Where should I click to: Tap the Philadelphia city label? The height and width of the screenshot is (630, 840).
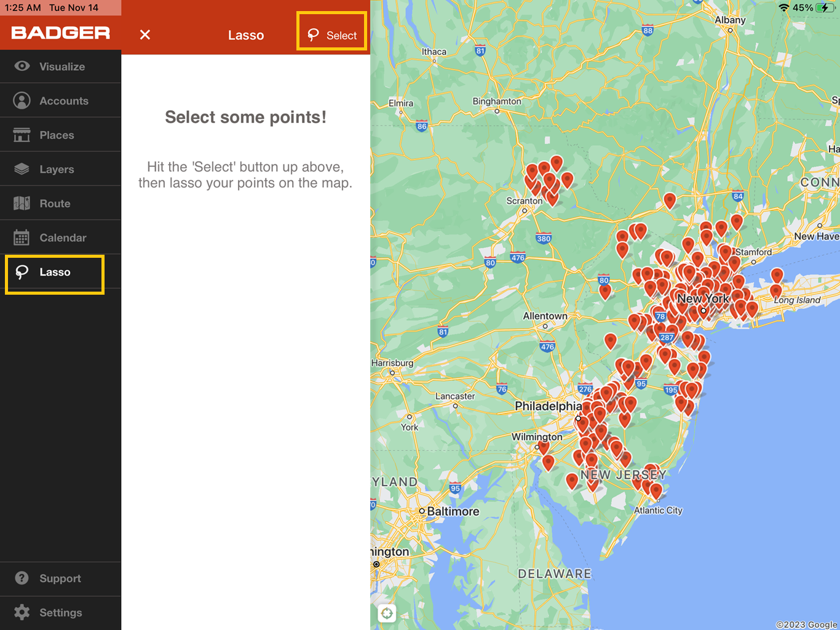pyautogui.click(x=549, y=406)
